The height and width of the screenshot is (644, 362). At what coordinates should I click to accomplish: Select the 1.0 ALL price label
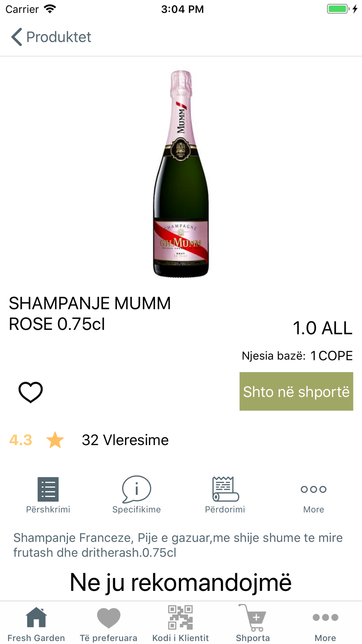pos(322,328)
